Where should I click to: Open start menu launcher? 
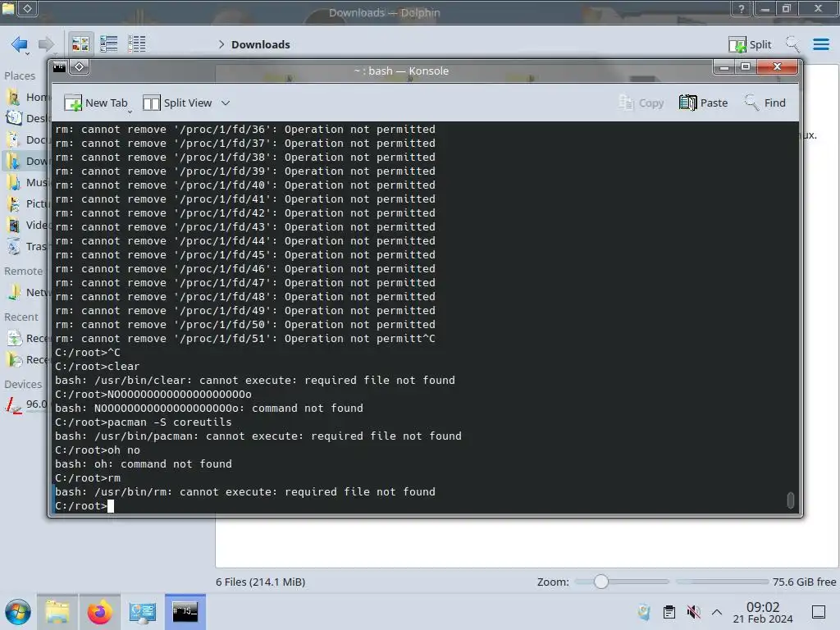[x=18, y=612]
